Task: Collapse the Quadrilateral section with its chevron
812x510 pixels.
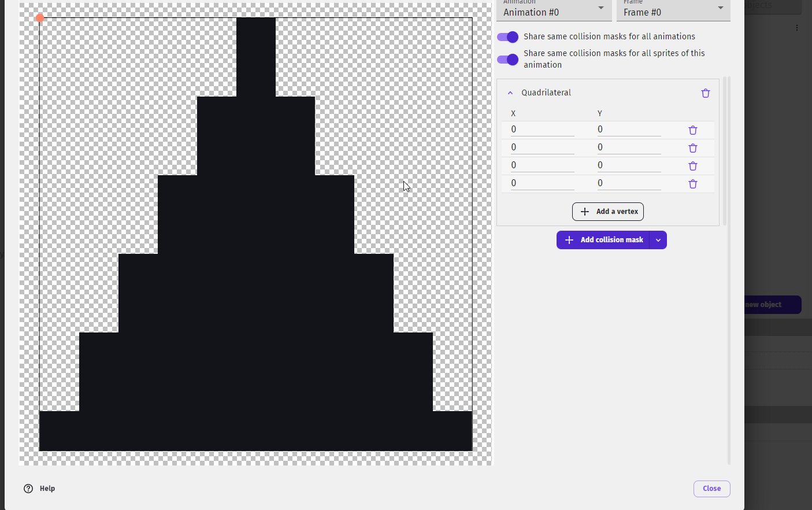Action: 510,93
